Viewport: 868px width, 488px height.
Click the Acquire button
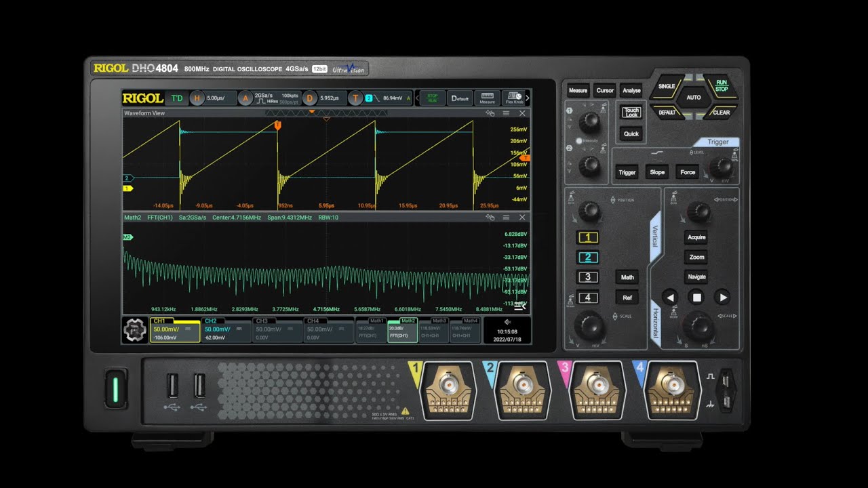pyautogui.click(x=696, y=237)
